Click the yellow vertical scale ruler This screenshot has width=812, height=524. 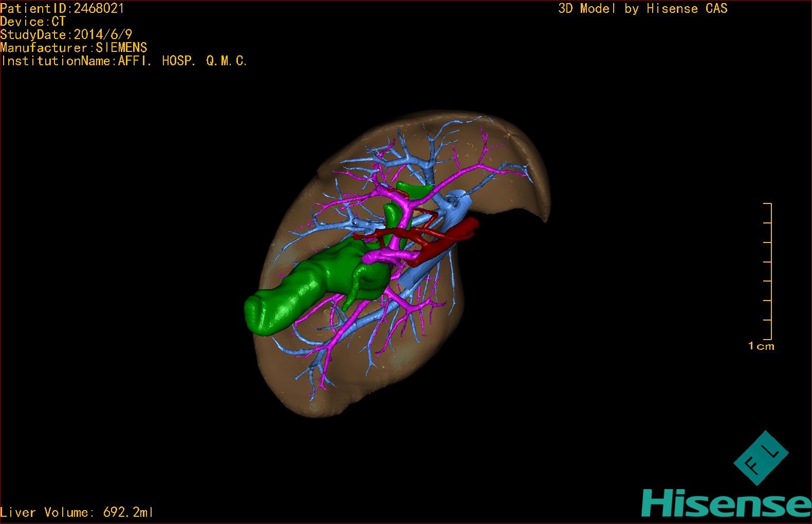pyautogui.click(x=768, y=271)
